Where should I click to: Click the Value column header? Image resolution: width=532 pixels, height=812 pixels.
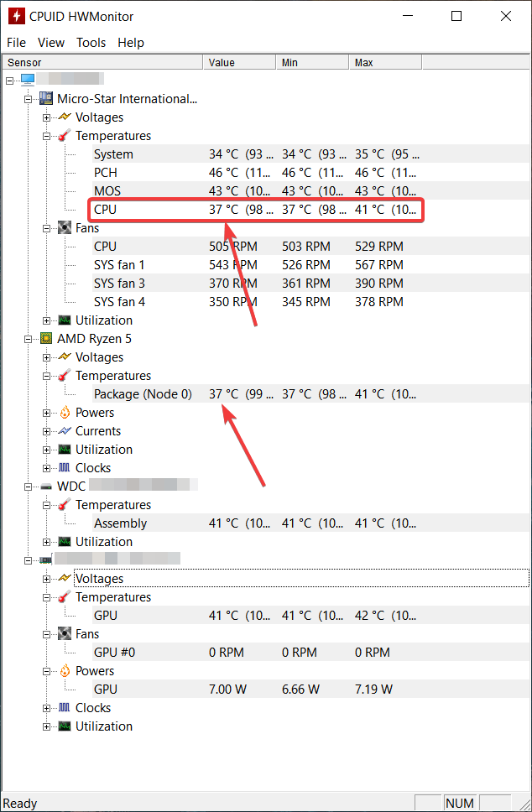pos(239,62)
